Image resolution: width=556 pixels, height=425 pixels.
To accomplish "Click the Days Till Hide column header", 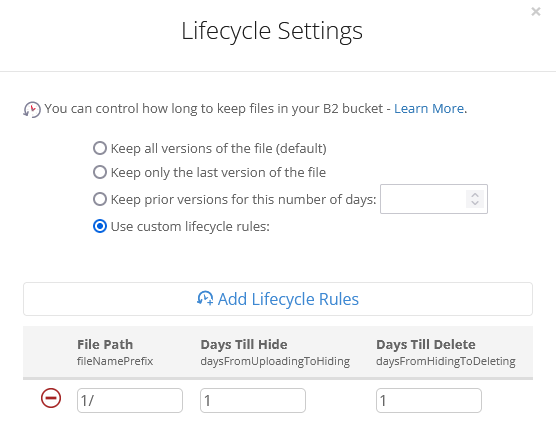I will click(x=244, y=345).
